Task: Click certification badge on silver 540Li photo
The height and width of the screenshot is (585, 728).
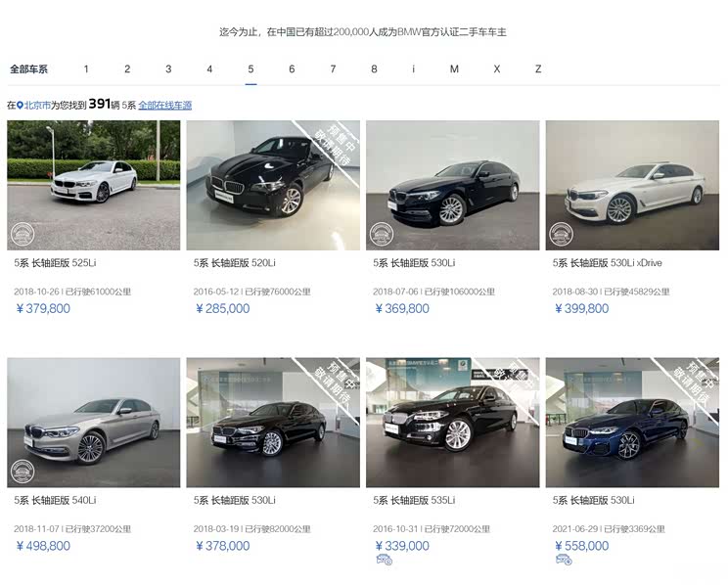Action: (22, 471)
